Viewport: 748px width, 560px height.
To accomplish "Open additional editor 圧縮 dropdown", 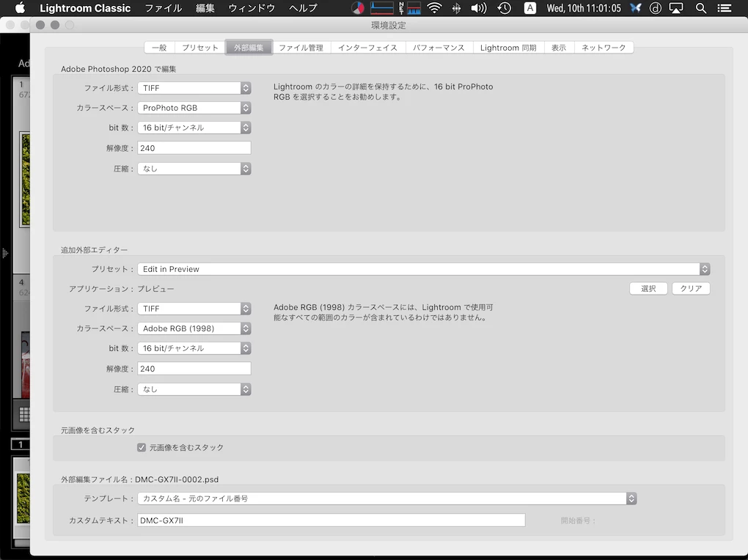I will point(194,389).
